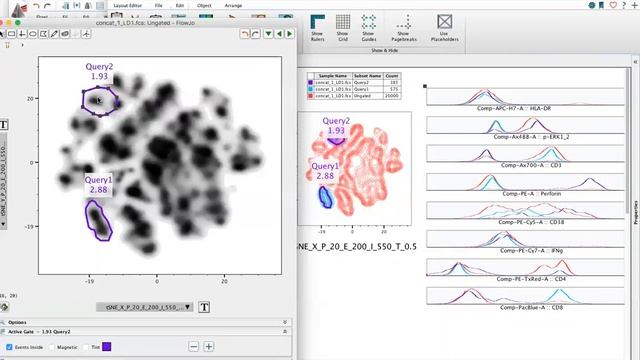Toggle the Tint checkbox
The width and height of the screenshot is (640, 360).
point(86,347)
